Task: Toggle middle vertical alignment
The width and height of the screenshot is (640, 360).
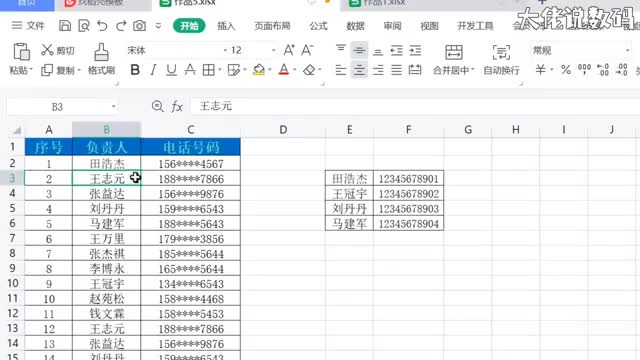Action: 359,50
